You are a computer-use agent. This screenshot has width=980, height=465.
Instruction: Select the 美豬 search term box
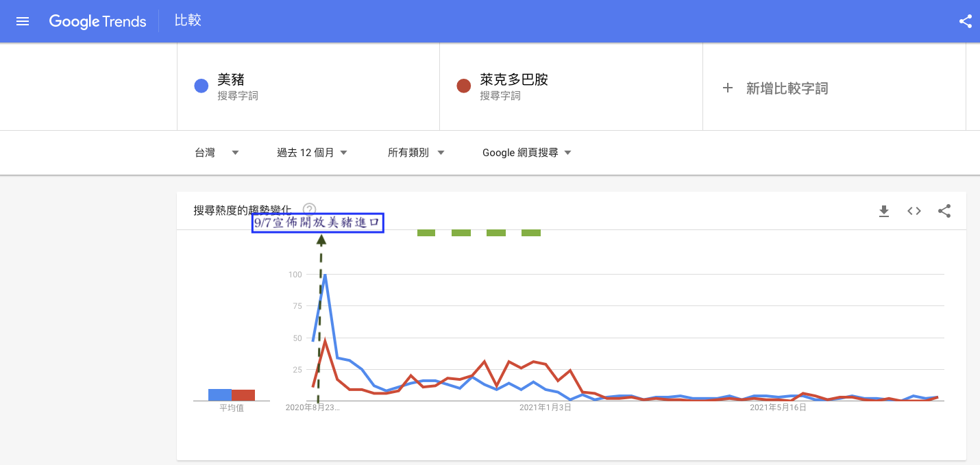[308, 86]
